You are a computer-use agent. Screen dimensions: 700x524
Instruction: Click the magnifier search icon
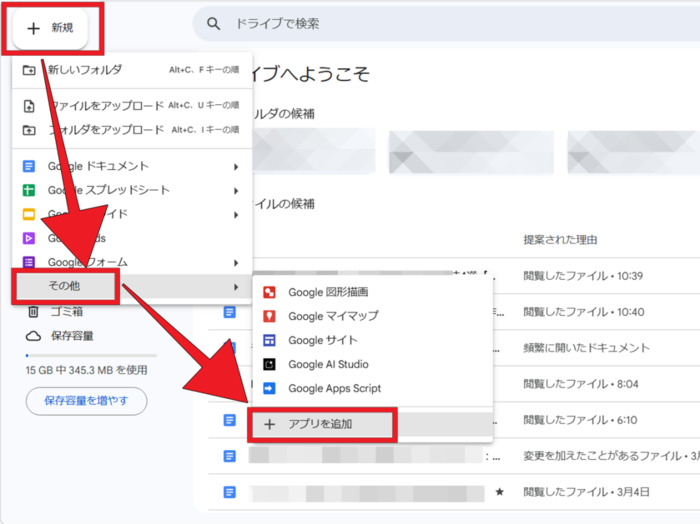tap(214, 24)
